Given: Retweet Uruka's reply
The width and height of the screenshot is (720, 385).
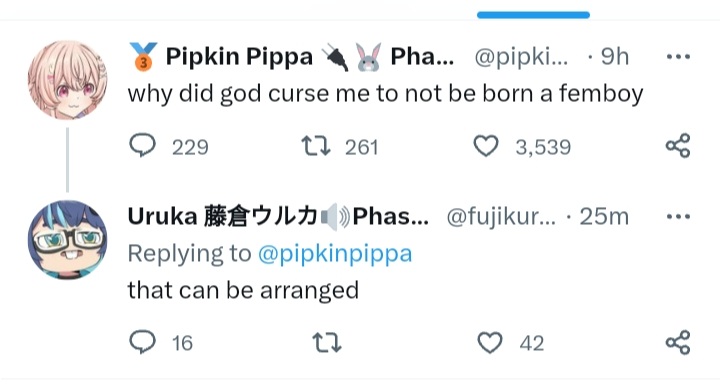Looking at the screenshot, I should pyautogui.click(x=326, y=343).
